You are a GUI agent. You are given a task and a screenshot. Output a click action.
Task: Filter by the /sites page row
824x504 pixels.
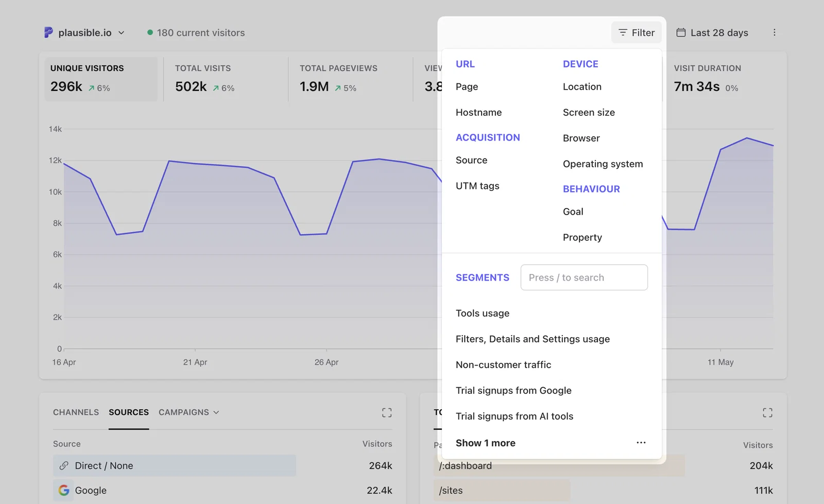pos(603,490)
